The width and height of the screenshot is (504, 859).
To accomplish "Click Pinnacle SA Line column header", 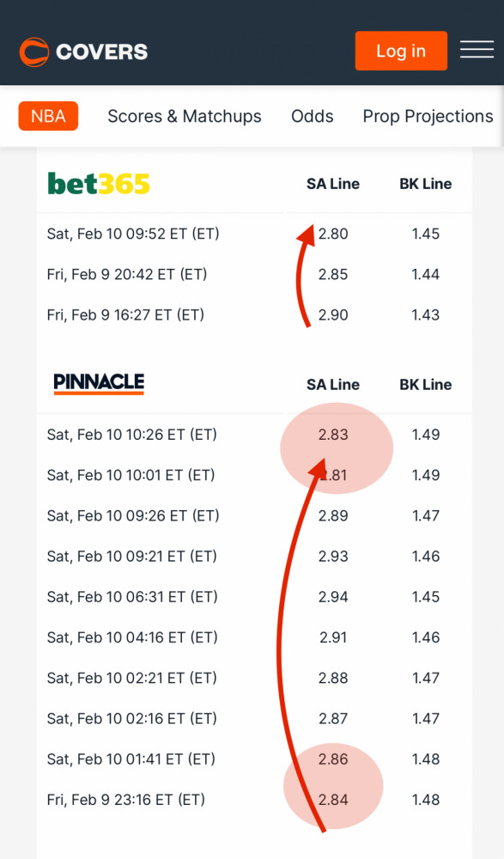I will click(333, 385).
